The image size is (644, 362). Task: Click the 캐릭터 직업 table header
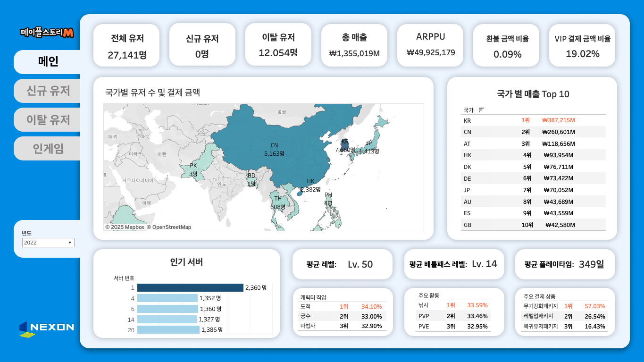click(x=313, y=297)
